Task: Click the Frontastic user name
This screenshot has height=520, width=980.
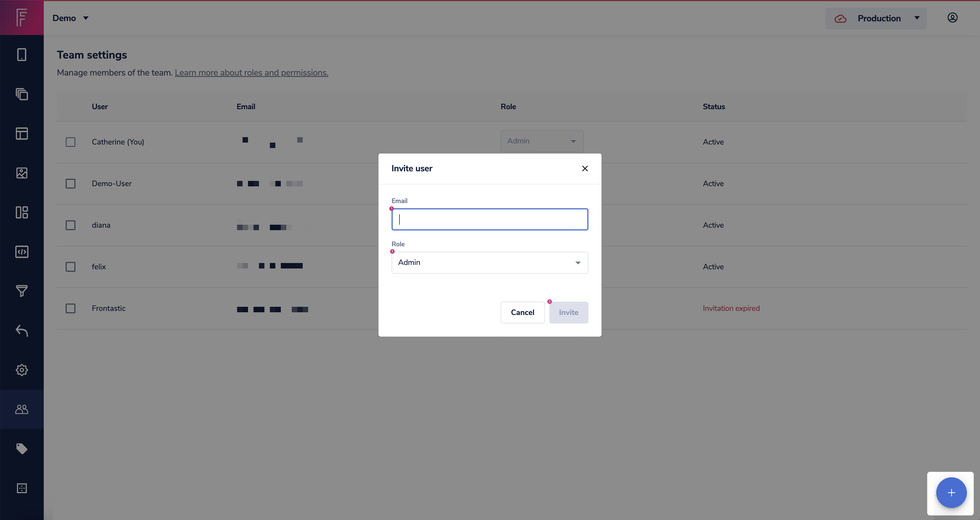Action: point(109,308)
